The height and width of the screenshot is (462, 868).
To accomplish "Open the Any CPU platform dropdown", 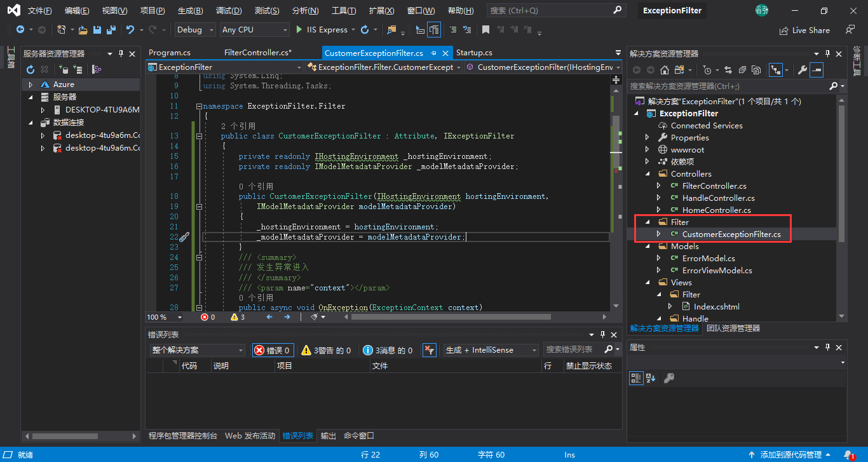I will coord(255,30).
